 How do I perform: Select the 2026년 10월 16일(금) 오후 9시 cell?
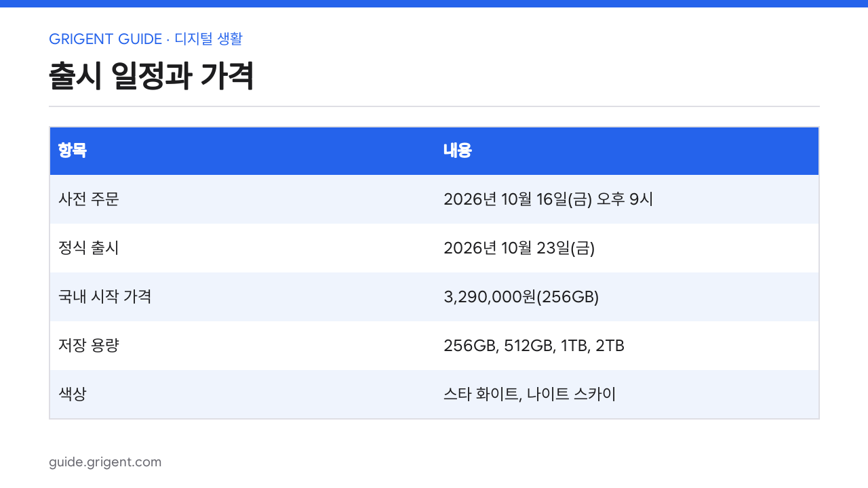click(627, 199)
